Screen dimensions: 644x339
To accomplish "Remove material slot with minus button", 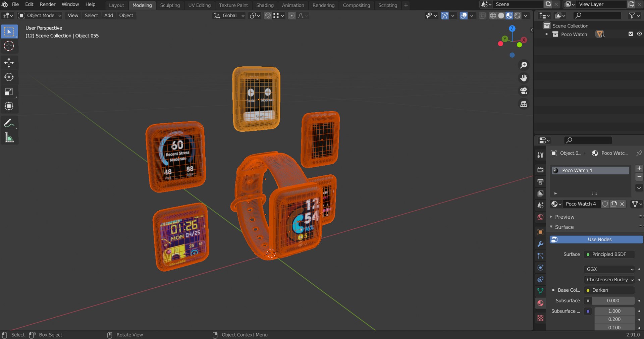I will 639,176.
